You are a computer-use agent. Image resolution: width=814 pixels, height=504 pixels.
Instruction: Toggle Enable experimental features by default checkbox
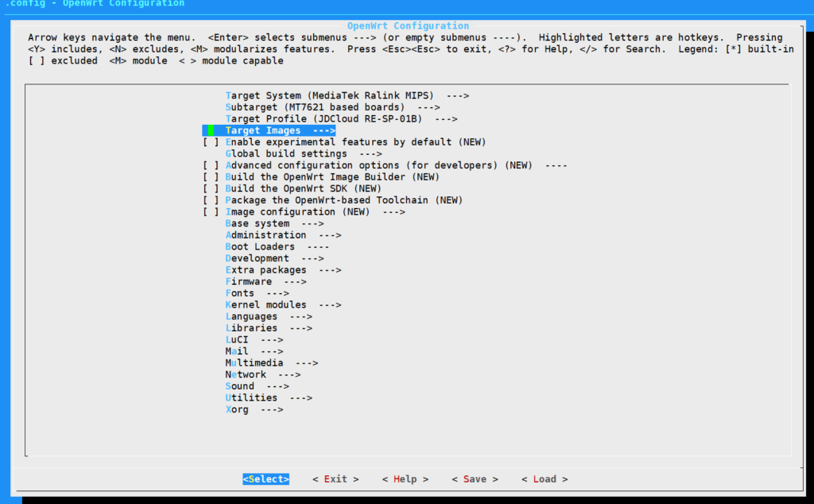[211, 142]
